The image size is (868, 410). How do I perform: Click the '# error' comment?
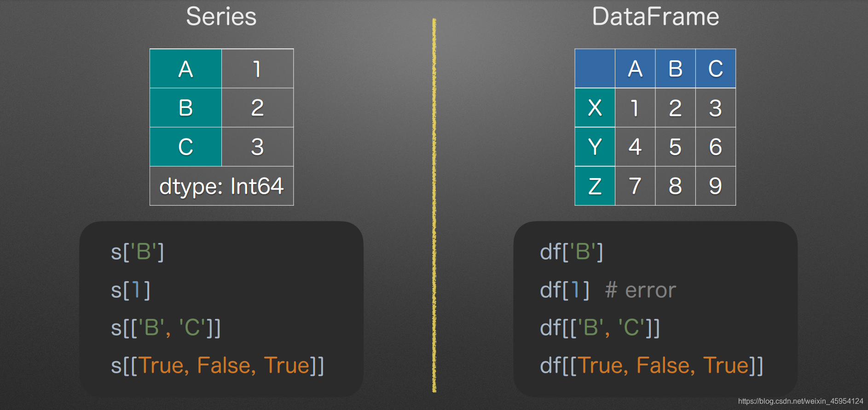(641, 290)
